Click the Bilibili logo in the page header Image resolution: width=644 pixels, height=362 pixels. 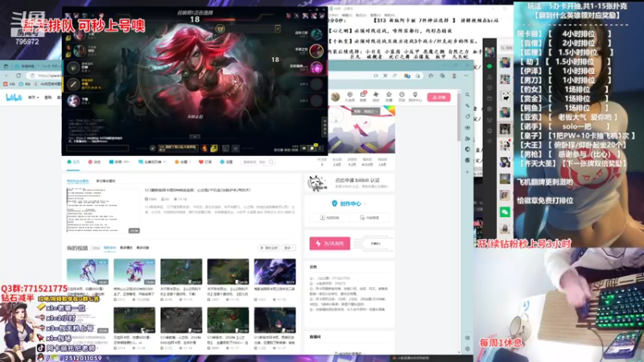(14, 97)
